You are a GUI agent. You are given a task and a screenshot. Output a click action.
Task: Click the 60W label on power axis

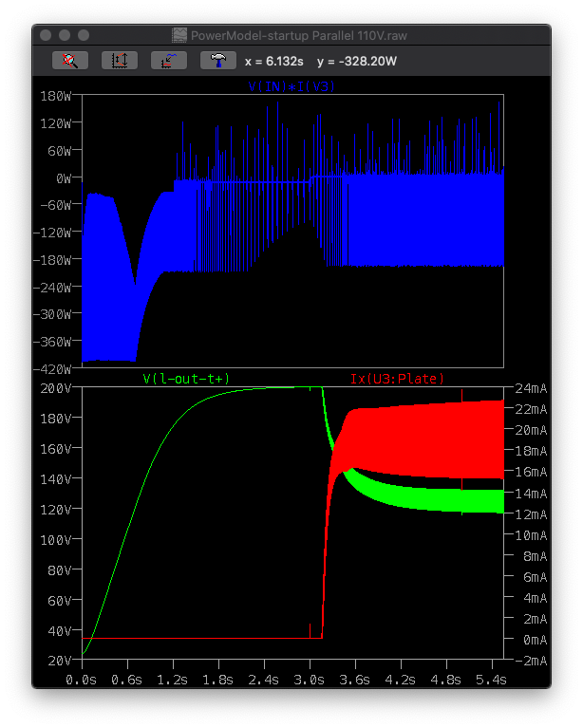[60, 151]
